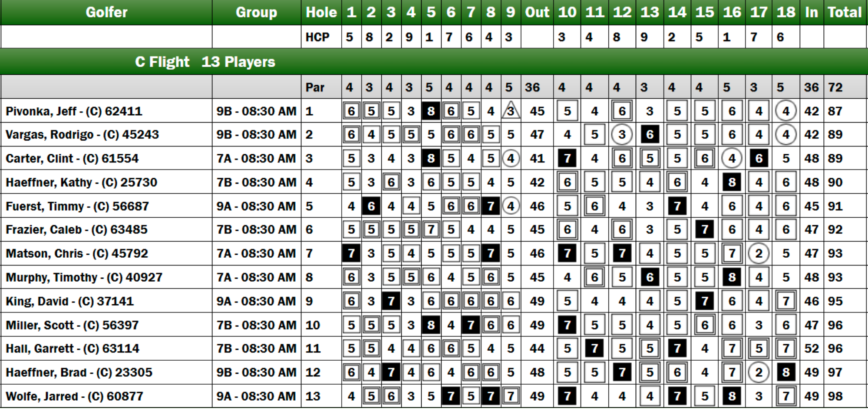Select the Total column header
Image resolution: width=868 pixels, height=412 pixels.
tap(845, 12)
